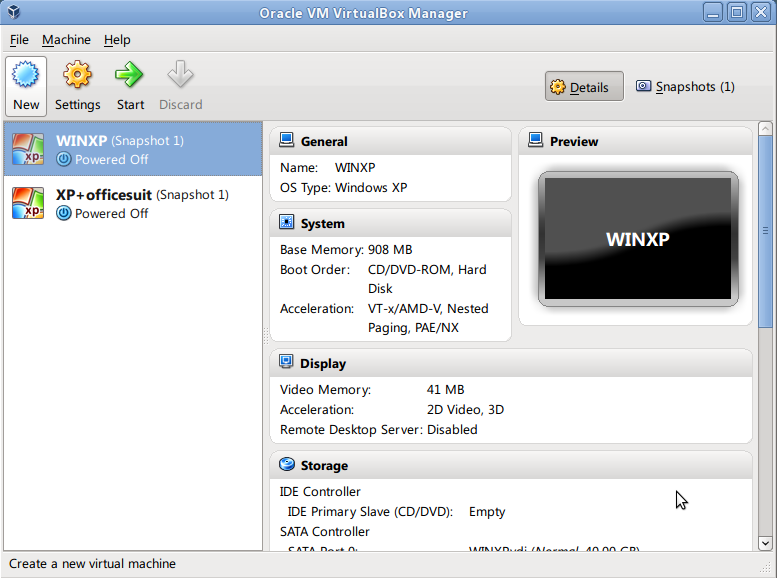The width and height of the screenshot is (777, 578).
Task: Click the scroll up arrow of details pane
Action: [765, 129]
